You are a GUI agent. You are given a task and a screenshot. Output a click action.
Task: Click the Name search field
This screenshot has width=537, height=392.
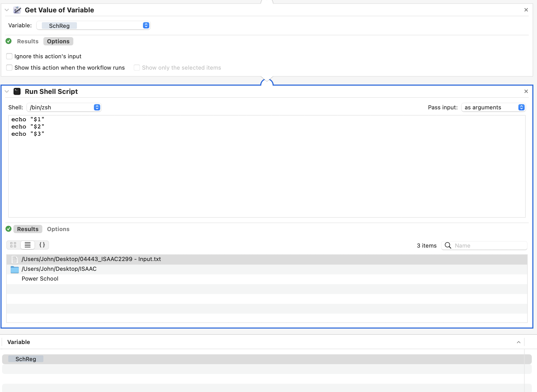click(488, 246)
